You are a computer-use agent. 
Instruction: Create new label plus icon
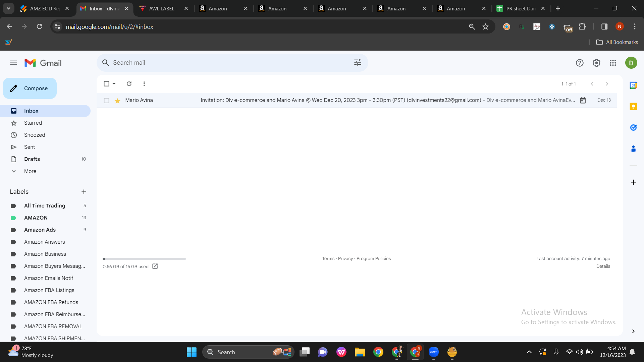click(x=84, y=192)
